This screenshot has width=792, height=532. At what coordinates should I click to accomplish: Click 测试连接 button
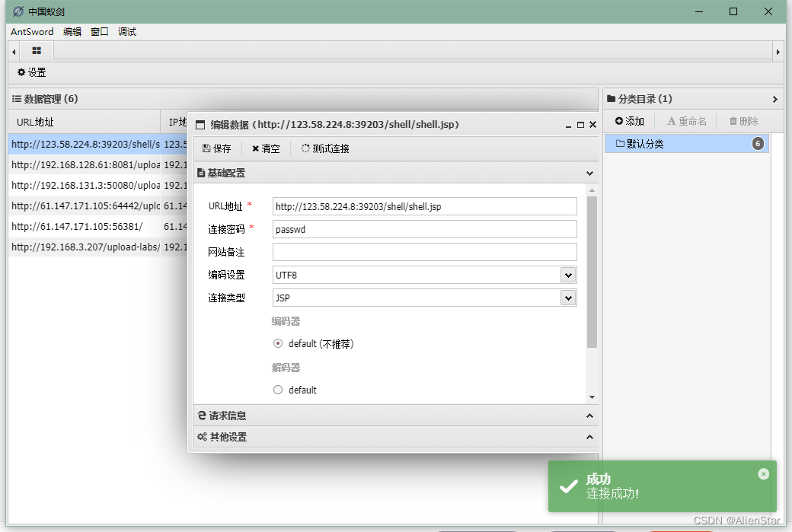point(325,148)
